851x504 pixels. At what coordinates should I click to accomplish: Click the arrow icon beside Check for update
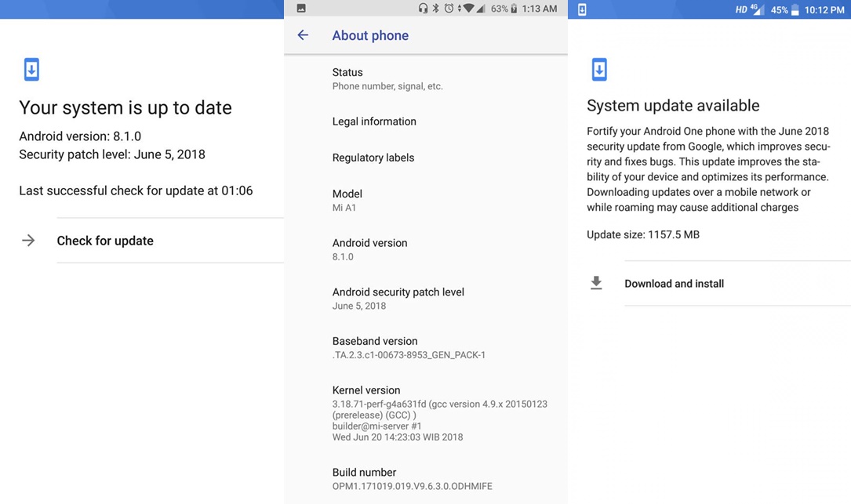pos(28,241)
